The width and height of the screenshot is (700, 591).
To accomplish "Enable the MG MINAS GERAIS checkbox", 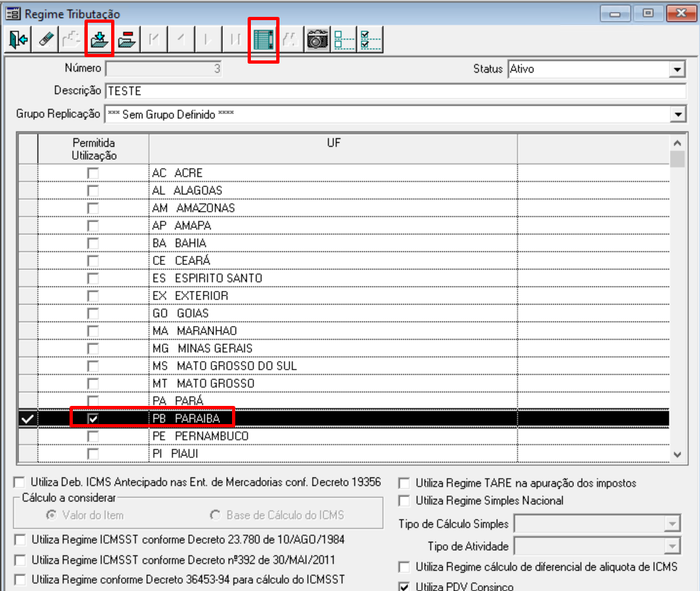I will 93,349.
